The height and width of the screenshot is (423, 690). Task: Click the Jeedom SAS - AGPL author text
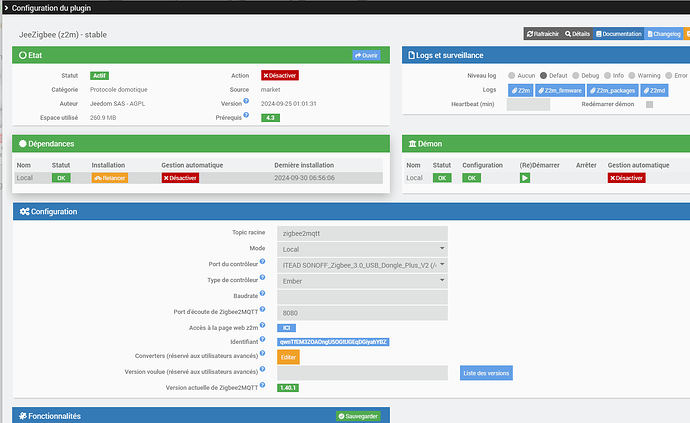coord(117,104)
